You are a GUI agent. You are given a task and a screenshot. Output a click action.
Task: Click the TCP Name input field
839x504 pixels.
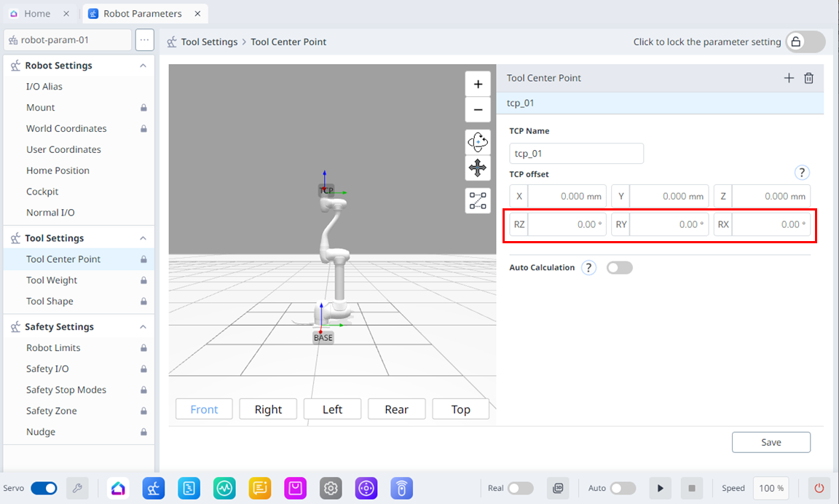pyautogui.click(x=576, y=154)
